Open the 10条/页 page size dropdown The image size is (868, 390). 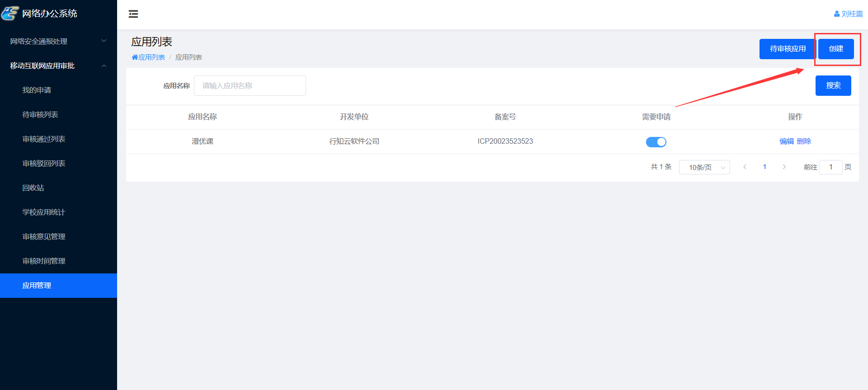704,167
